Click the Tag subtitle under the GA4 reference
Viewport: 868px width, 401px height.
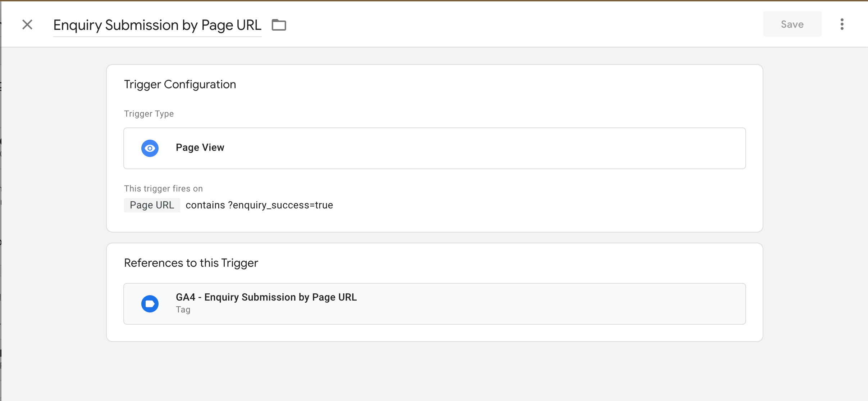pos(183,310)
